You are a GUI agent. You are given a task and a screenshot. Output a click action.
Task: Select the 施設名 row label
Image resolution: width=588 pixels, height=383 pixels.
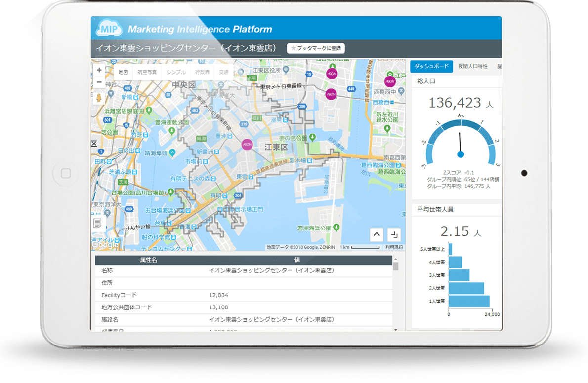[x=110, y=320]
